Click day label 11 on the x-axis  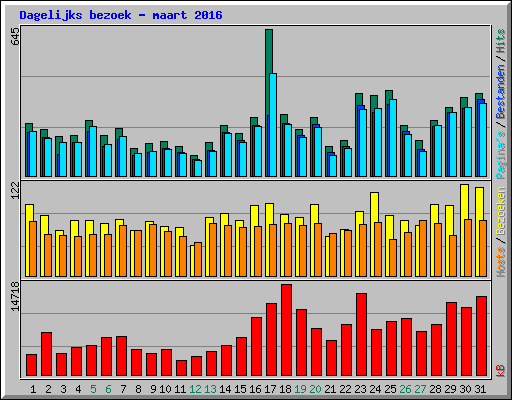coord(180,389)
